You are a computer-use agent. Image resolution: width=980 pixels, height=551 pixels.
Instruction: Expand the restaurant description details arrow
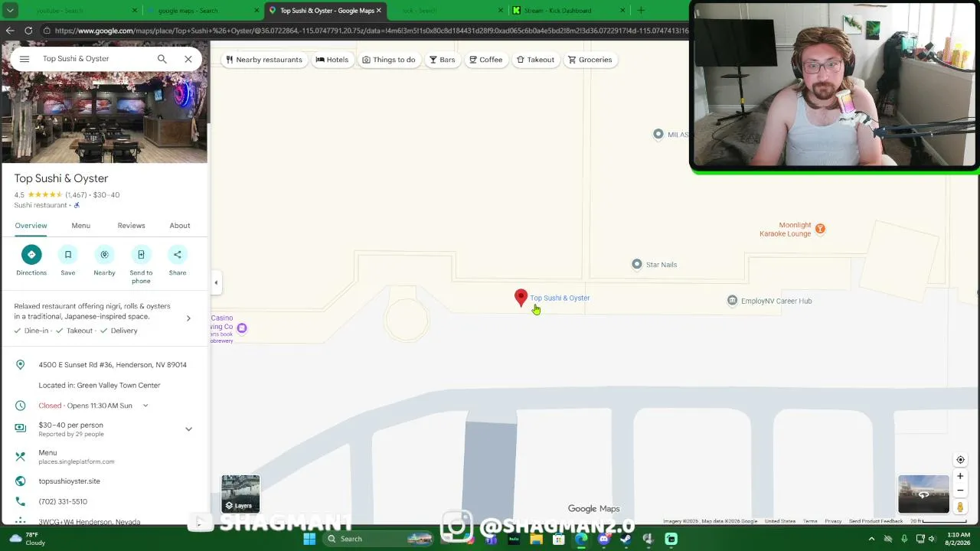tap(188, 318)
